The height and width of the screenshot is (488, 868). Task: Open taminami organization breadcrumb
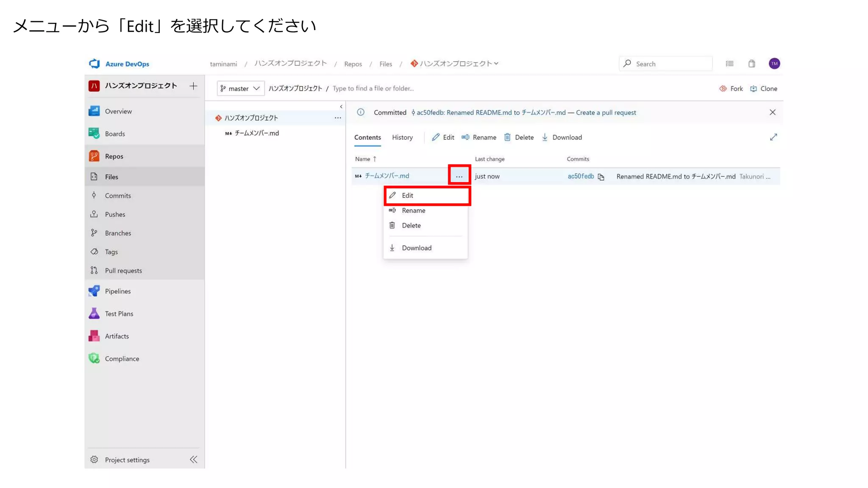point(223,64)
